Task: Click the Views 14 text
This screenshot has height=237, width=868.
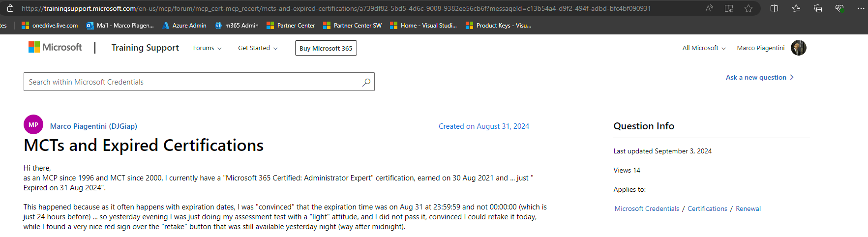Action: pos(627,171)
